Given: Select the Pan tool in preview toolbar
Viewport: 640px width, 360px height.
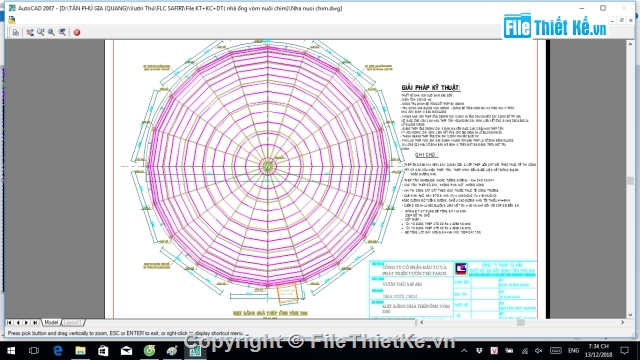Looking at the screenshot, I should coord(30,32).
